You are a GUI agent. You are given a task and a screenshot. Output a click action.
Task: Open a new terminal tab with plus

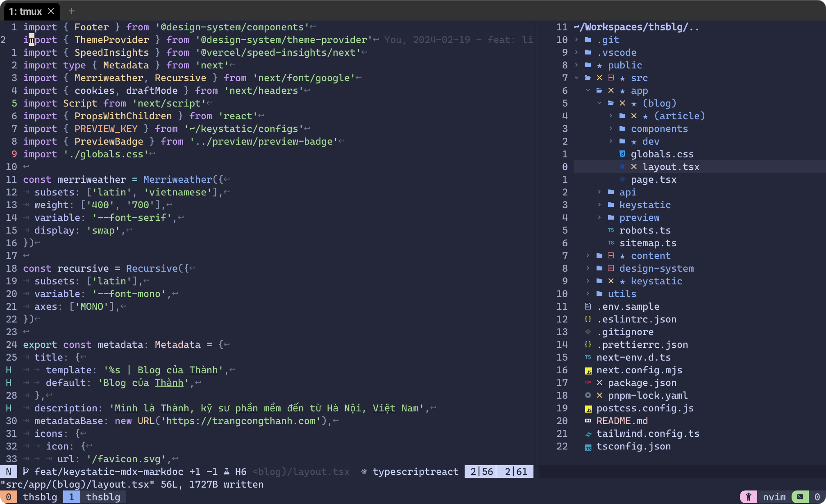point(71,11)
